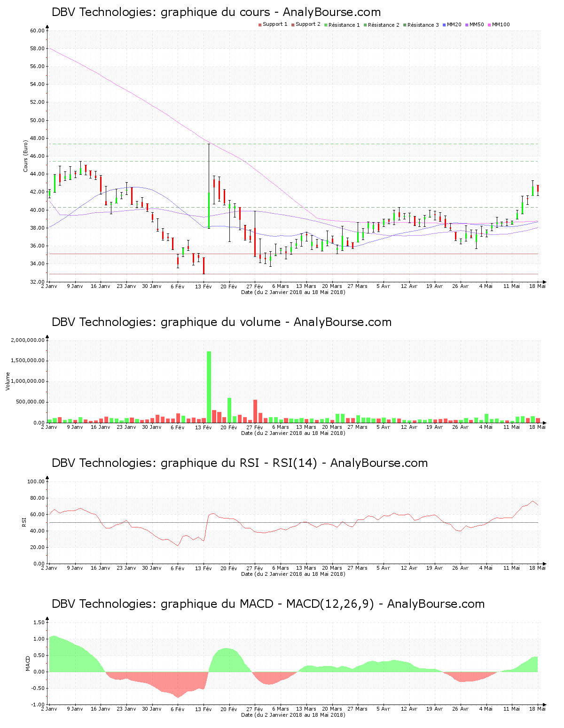Click '27 Mars' date tick on MACD chart
The height and width of the screenshot is (728, 564).
[x=357, y=709]
